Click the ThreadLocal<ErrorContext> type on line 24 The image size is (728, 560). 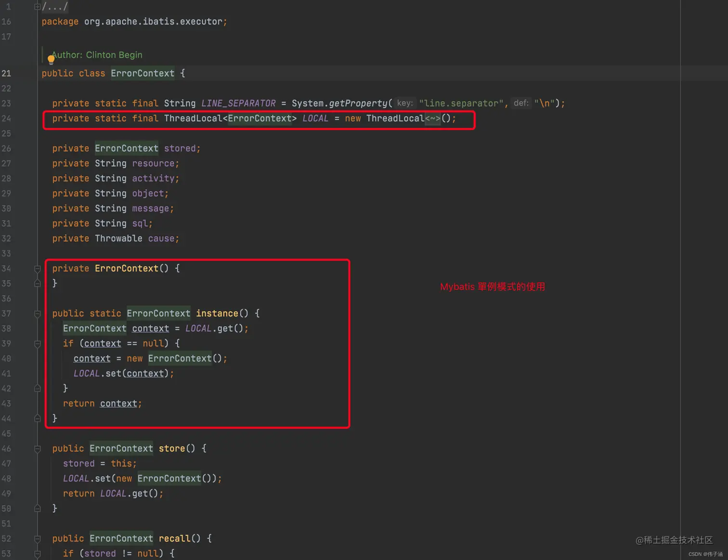[230, 118]
